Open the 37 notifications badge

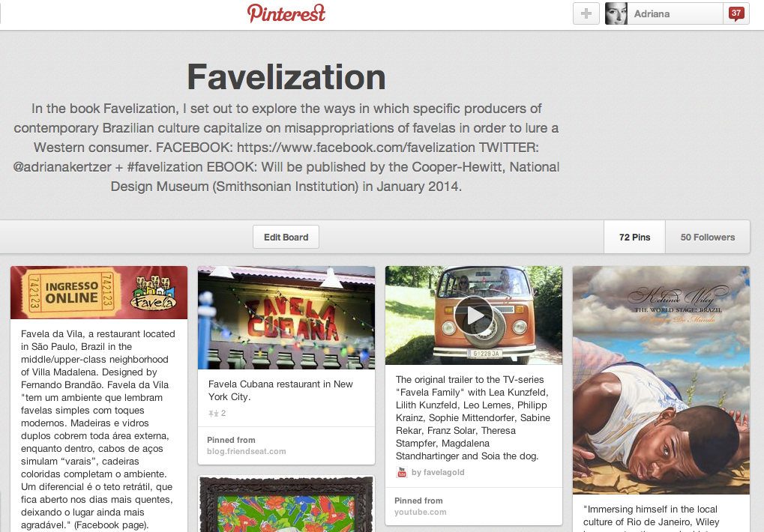point(736,13)
